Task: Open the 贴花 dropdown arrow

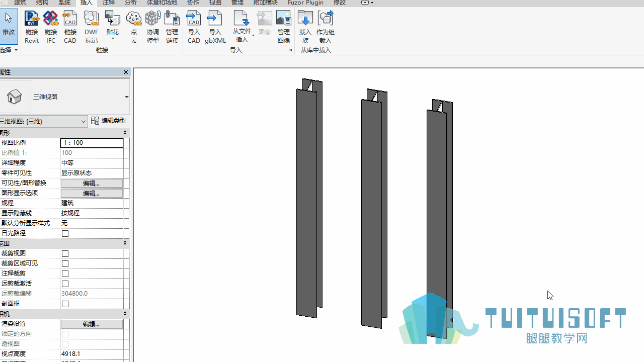Action: click(x=113, y=39)
